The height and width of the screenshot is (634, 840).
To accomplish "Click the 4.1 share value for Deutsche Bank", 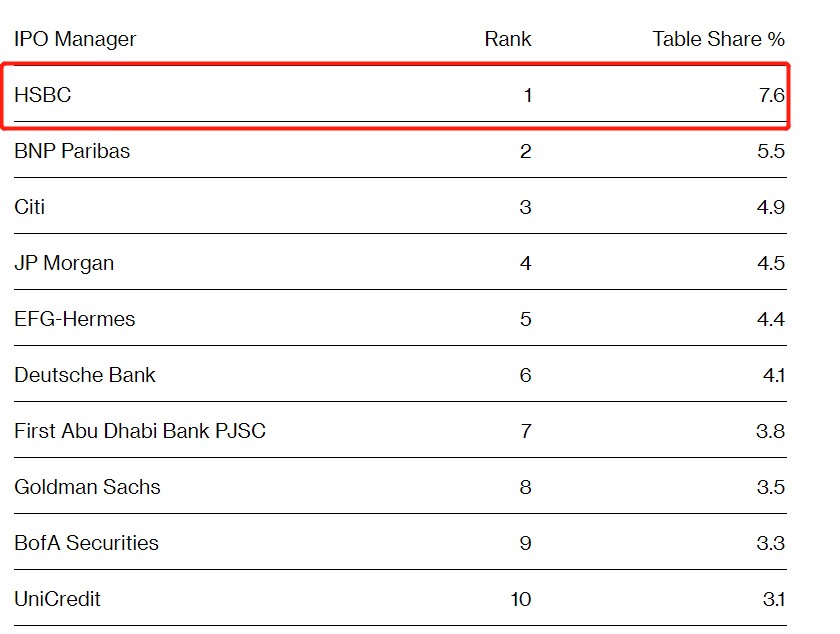I will (772, 376).
